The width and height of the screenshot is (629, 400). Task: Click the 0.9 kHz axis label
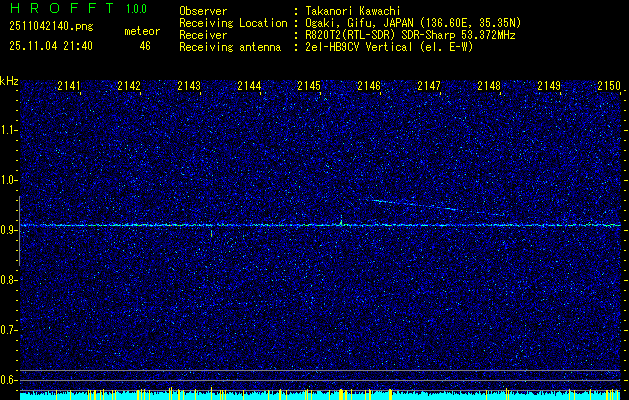[9, 230]
